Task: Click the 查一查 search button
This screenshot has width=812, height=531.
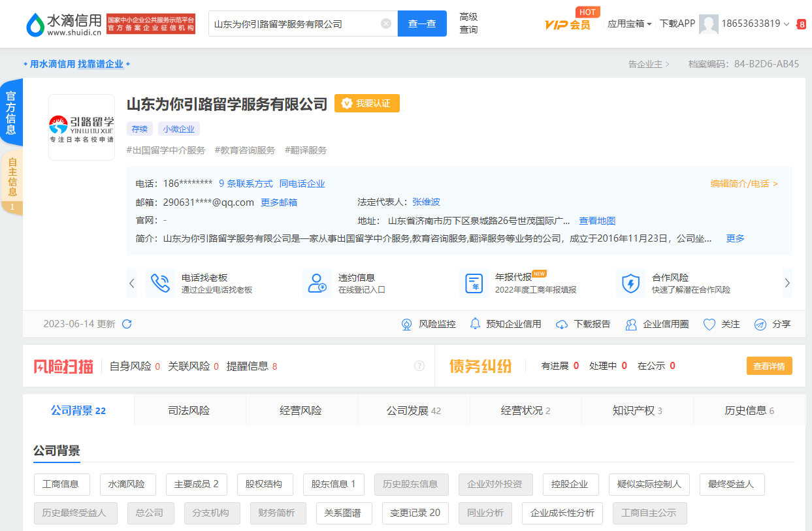Action: point(422,24)
